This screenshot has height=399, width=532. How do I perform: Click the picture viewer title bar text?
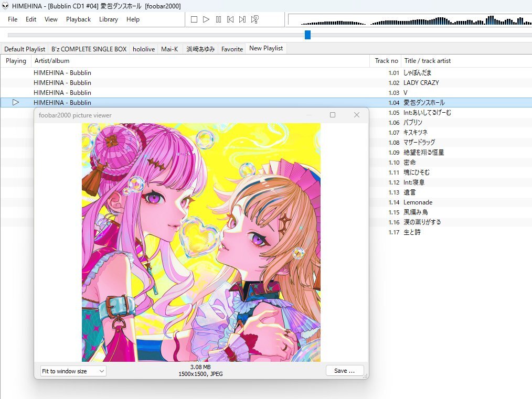[75, 115]
